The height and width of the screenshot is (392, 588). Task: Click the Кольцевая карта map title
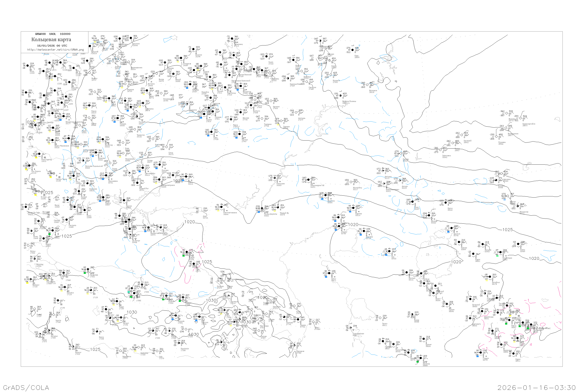tap(51, 40)
